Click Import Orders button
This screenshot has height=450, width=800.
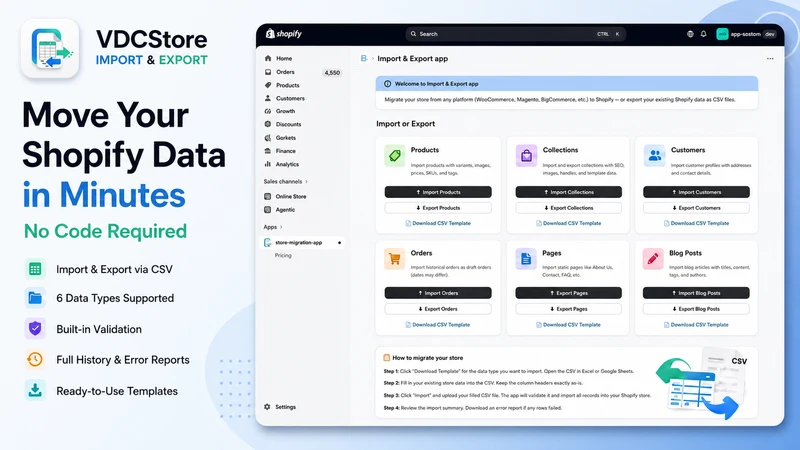[x=438, y=293]
